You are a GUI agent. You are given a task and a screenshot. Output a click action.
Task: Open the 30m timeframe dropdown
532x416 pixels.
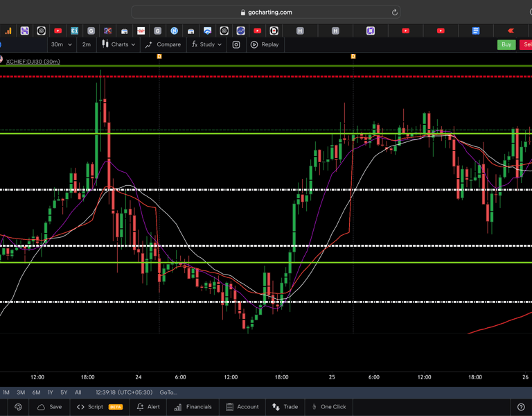(62, 44)
